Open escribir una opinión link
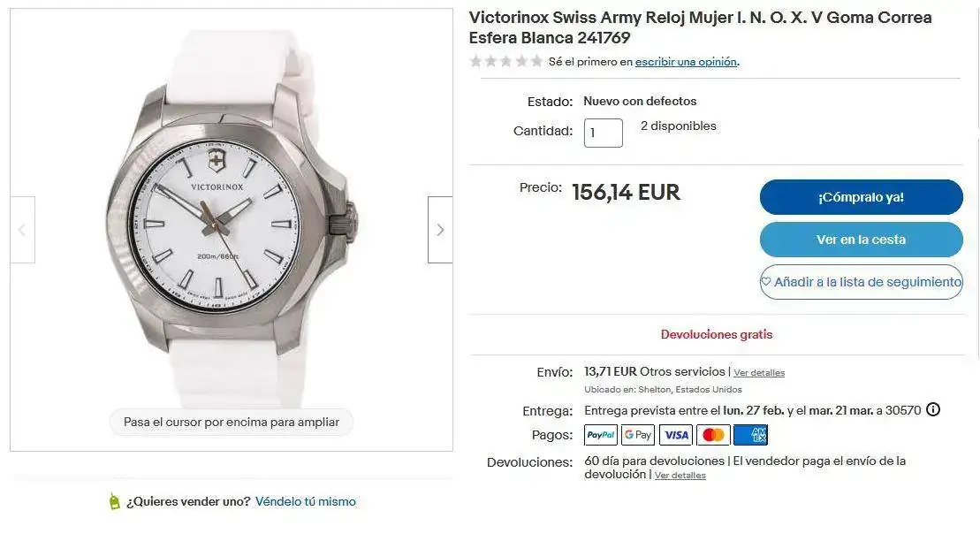Viewport: 980px width, 541px height. pyautogui.click(x=686, y=62)
